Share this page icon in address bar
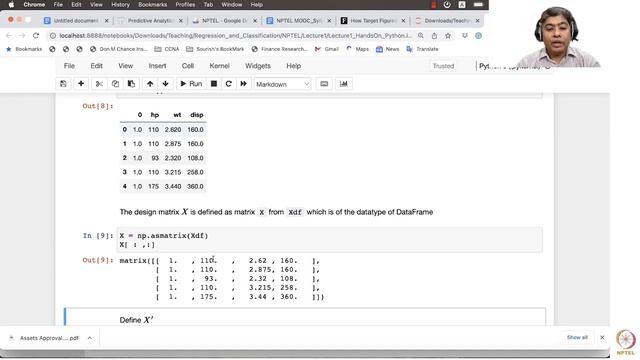This screenshot has height=360, width=640. (x=434, y=36)
